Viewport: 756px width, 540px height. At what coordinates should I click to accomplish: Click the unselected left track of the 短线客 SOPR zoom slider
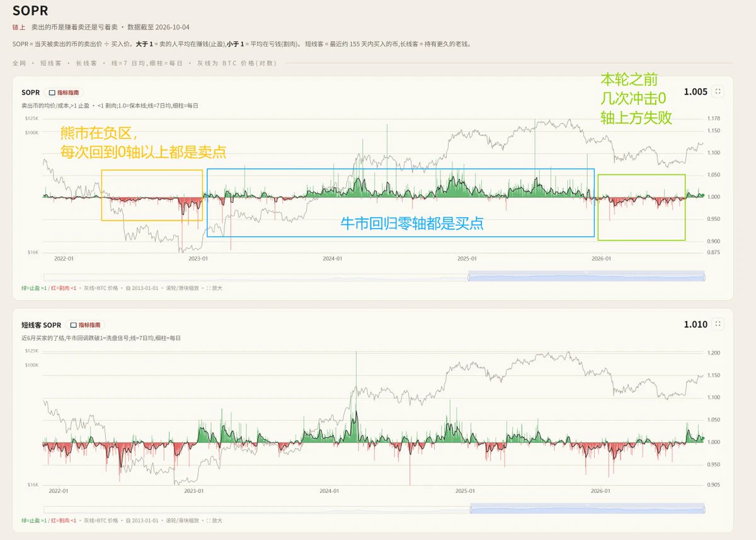[x=256, y=509]
